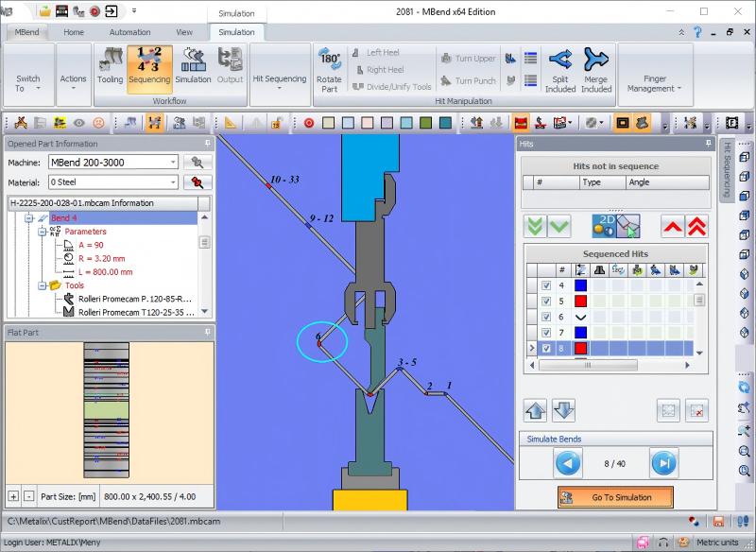This screenshot has height=552, width=756.
Task: Click the double green down-arrow icon
Action: pos(535,226)
